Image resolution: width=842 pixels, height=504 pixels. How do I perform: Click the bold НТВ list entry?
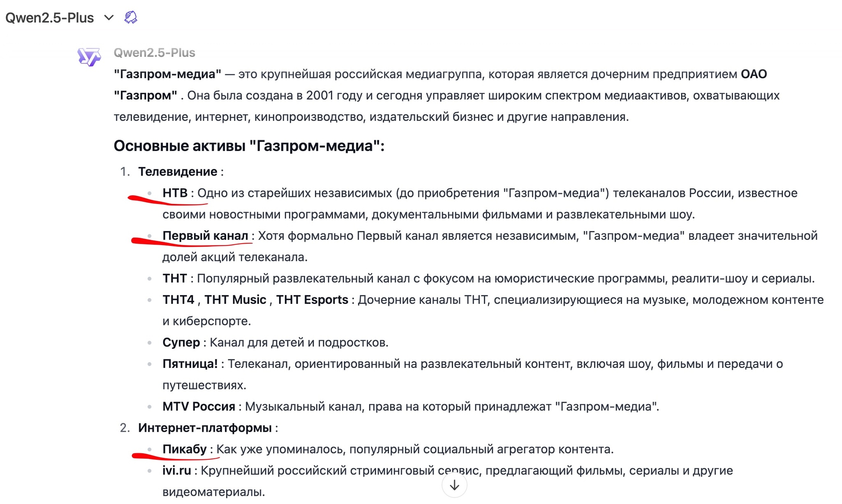pos(175,193)
